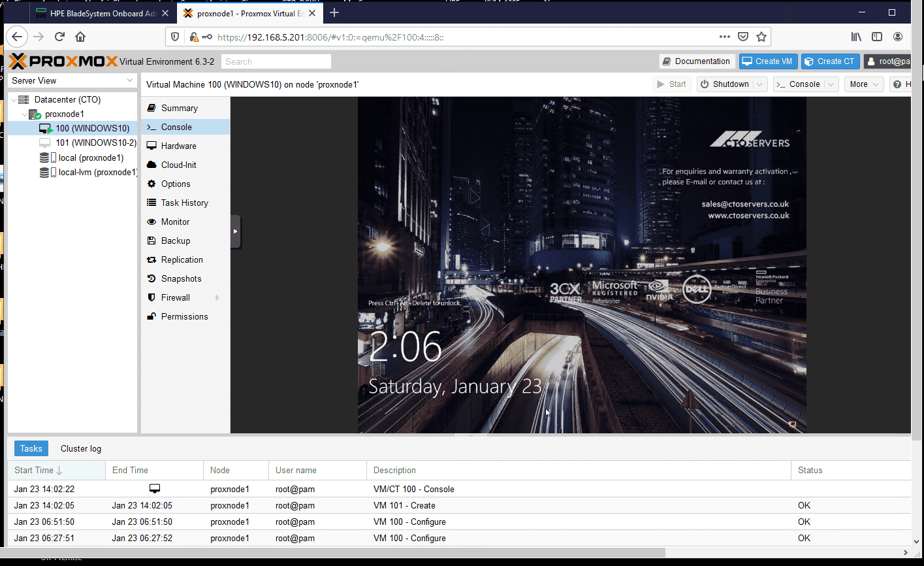Click the Create CT button

point(829,61)
